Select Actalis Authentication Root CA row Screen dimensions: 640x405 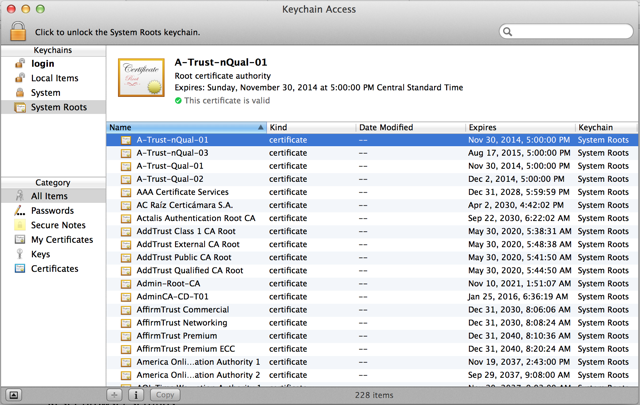click(x=372, y=218)
